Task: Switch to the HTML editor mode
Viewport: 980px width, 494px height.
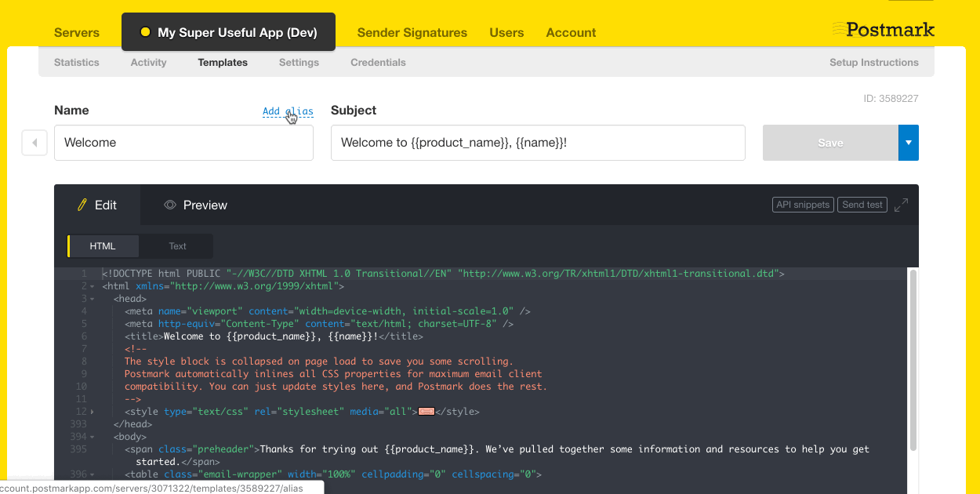Action: [103, 246]
